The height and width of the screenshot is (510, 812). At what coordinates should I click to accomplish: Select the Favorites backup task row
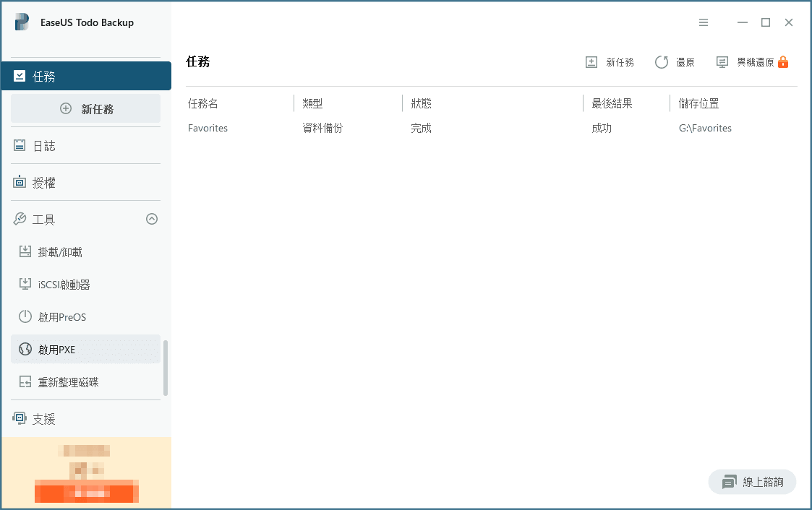pyautogui.click(x=208, y=128)
